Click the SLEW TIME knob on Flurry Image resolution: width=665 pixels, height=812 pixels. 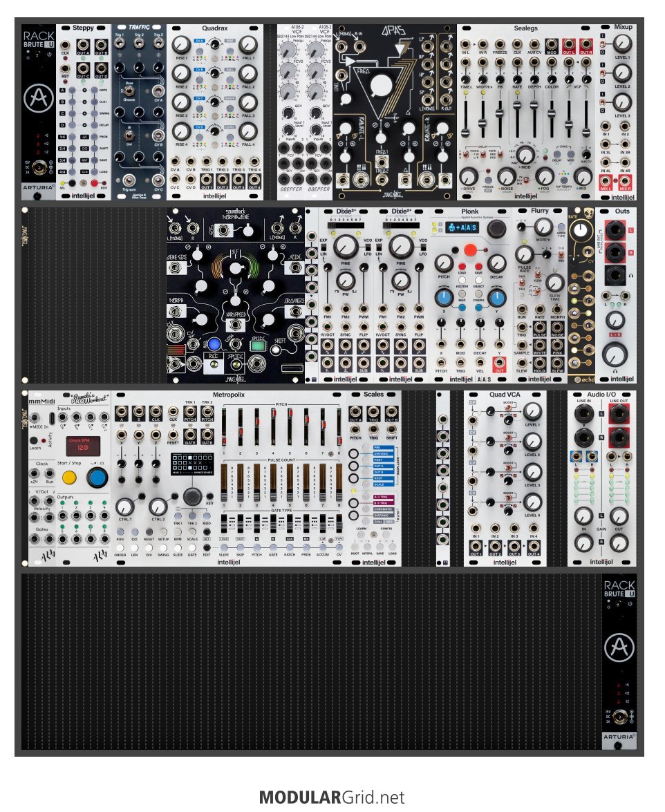coord(554,283)
